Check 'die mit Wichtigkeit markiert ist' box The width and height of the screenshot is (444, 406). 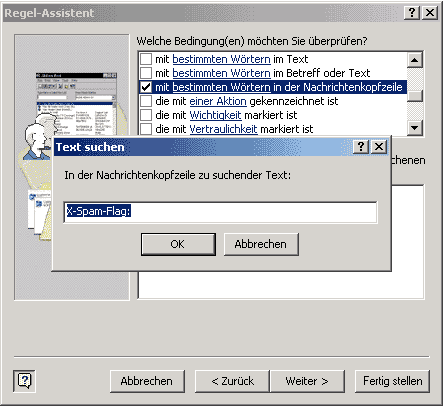[x=146, y=115]
